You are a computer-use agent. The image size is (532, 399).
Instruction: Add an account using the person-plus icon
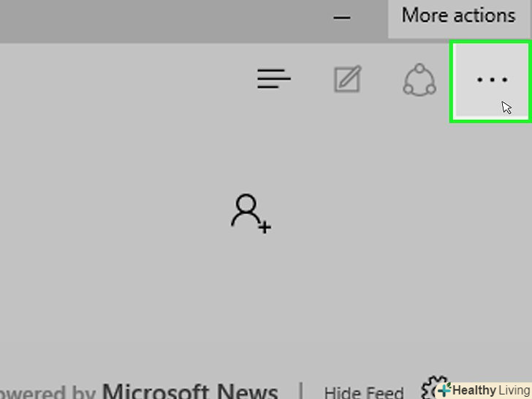[251, 213]
